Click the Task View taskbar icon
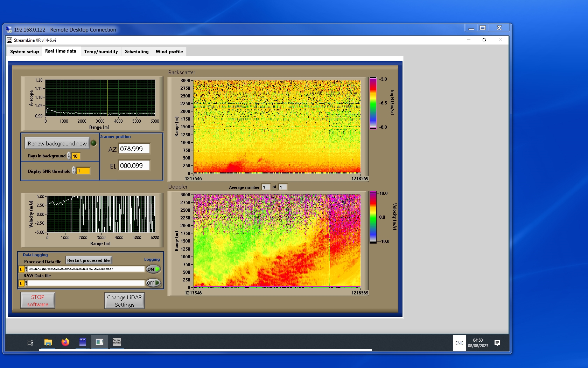 [x=30, y=343]
